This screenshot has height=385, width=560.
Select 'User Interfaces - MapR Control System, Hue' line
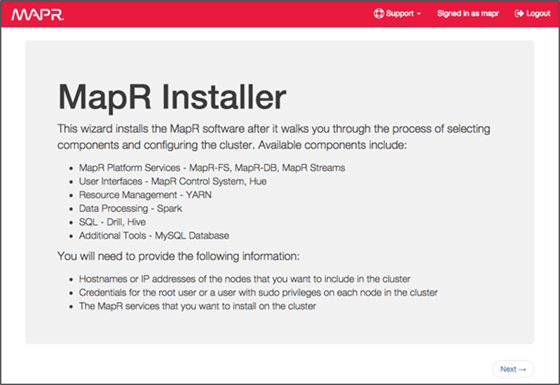coord(172,181)
